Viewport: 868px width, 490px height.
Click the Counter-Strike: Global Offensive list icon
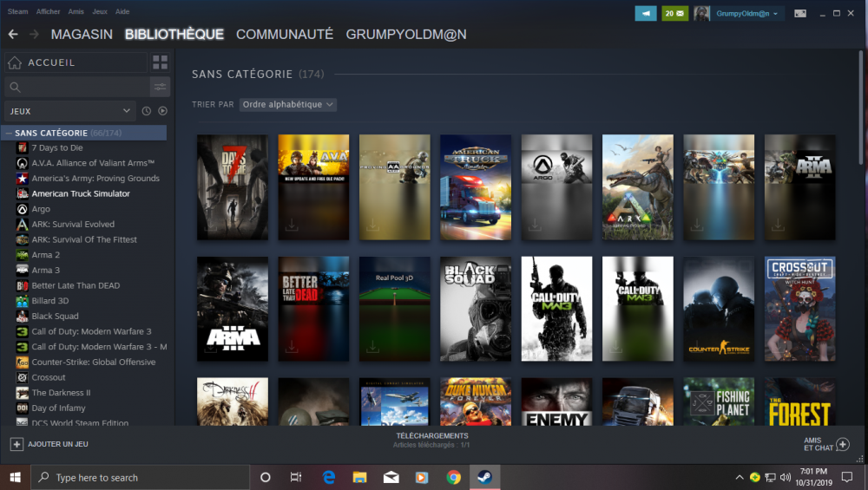point(23,363)
